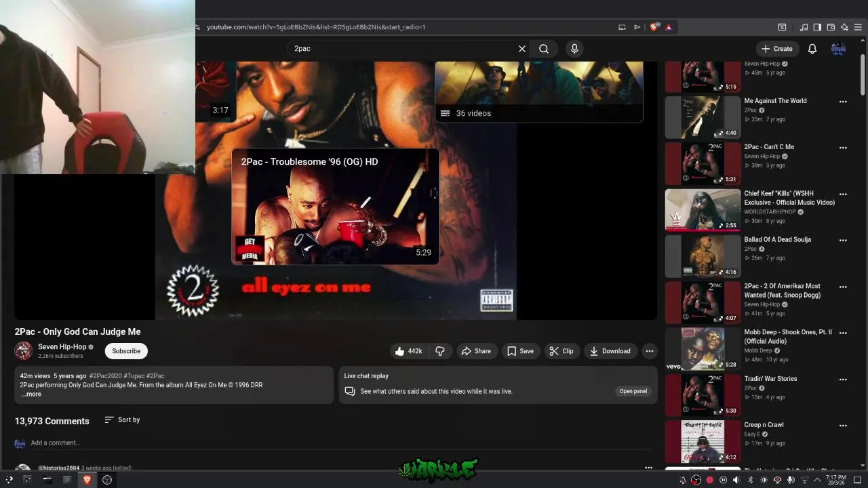The width and height of the screenshot is (868, 488).
Task: Open the Ballad Of A Dead Soulja title
Action: pyautogui.click(x=777, y=239)
